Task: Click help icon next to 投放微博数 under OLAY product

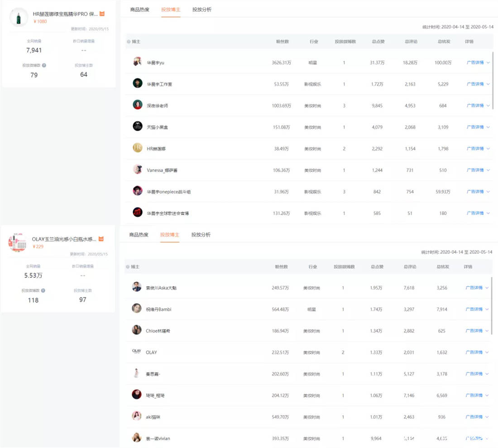Action: [x=43, y=290]
